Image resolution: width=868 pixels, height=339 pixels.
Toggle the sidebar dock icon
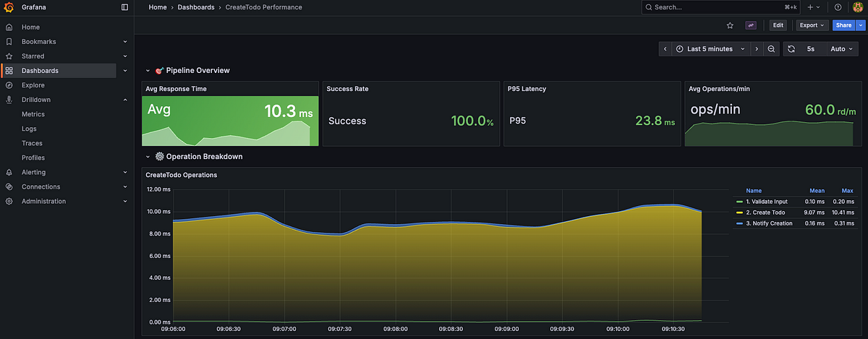124,7
